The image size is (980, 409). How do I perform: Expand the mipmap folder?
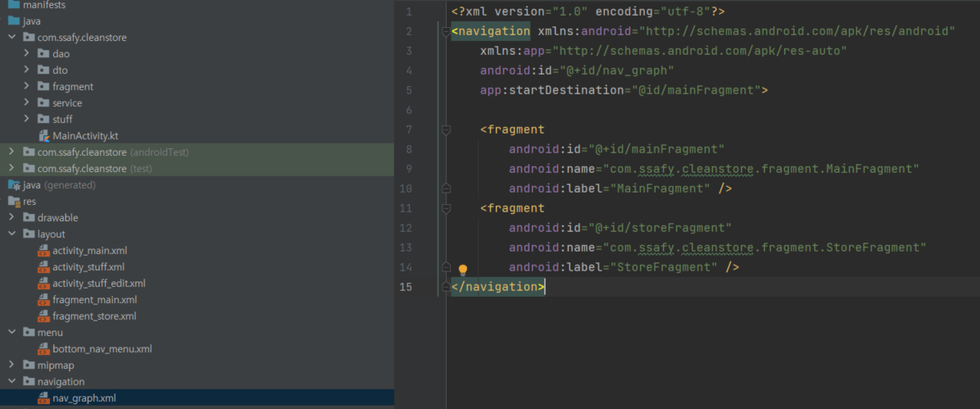click(x=11, y=366)
